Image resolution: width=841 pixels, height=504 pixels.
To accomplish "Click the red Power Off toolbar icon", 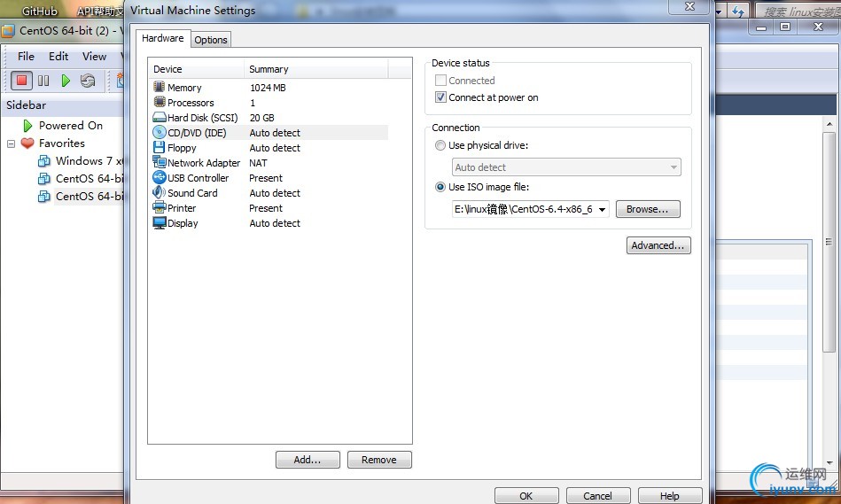I will click(21, 81).
